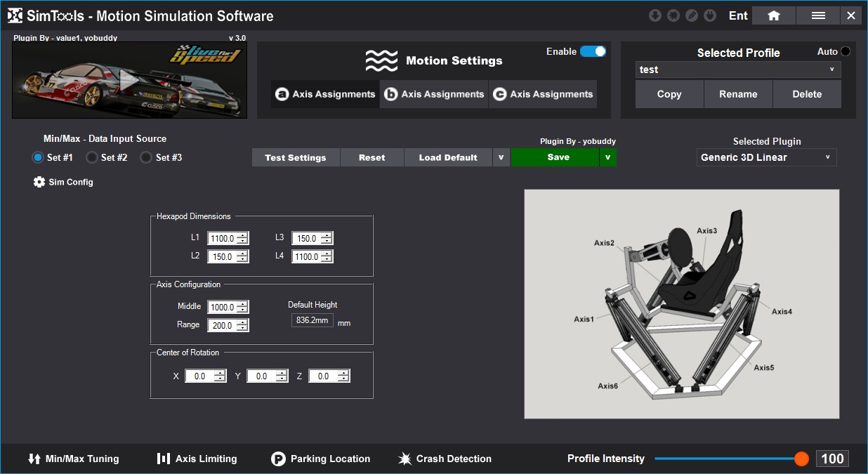Switch to the 'c' Axis Assignments tab
The height and width of the screenshot is (474, 868).
click(x=543, y=94)
